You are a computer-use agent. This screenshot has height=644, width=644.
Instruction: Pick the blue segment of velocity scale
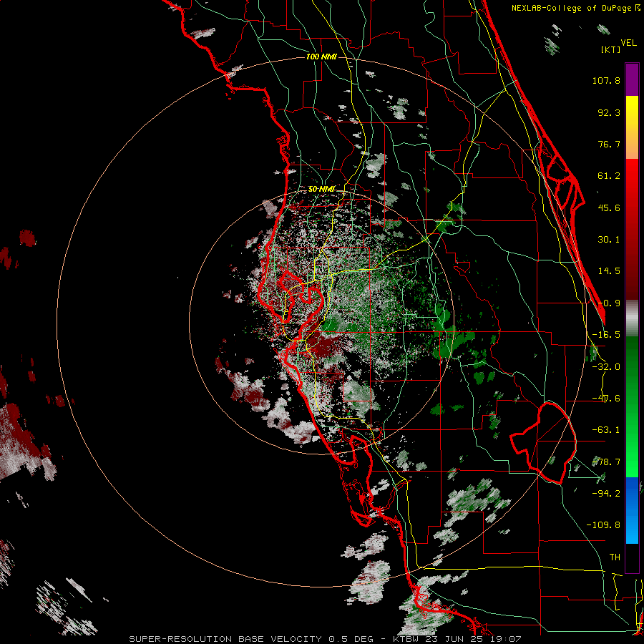tap(632, 510)
